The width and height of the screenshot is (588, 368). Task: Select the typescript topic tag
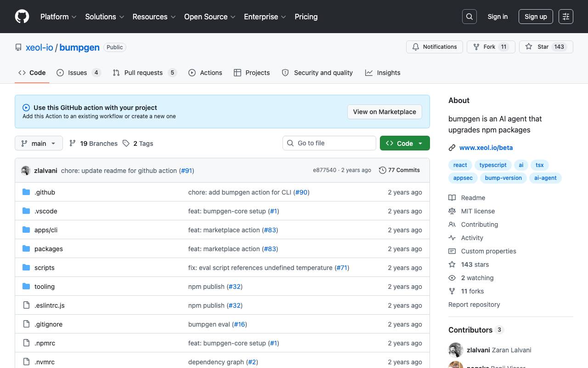coord(493,165)
